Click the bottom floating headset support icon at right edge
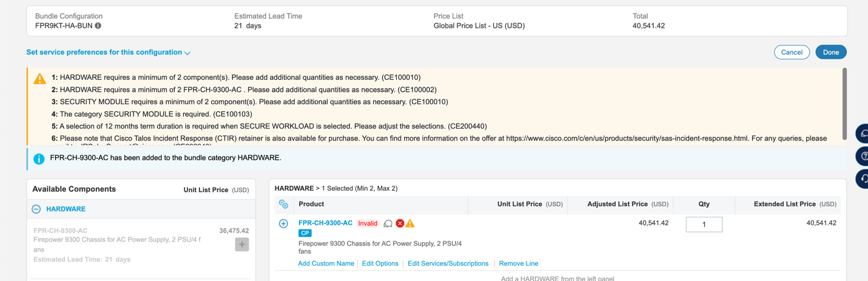Image resolution: width=868 pixels, height=281 pixels. 863,179
